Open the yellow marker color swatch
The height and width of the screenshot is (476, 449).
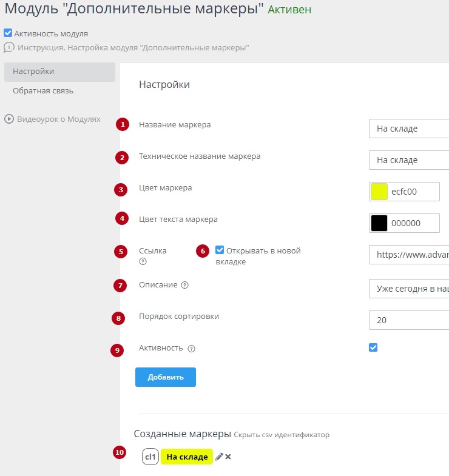[x=379, y=192]
